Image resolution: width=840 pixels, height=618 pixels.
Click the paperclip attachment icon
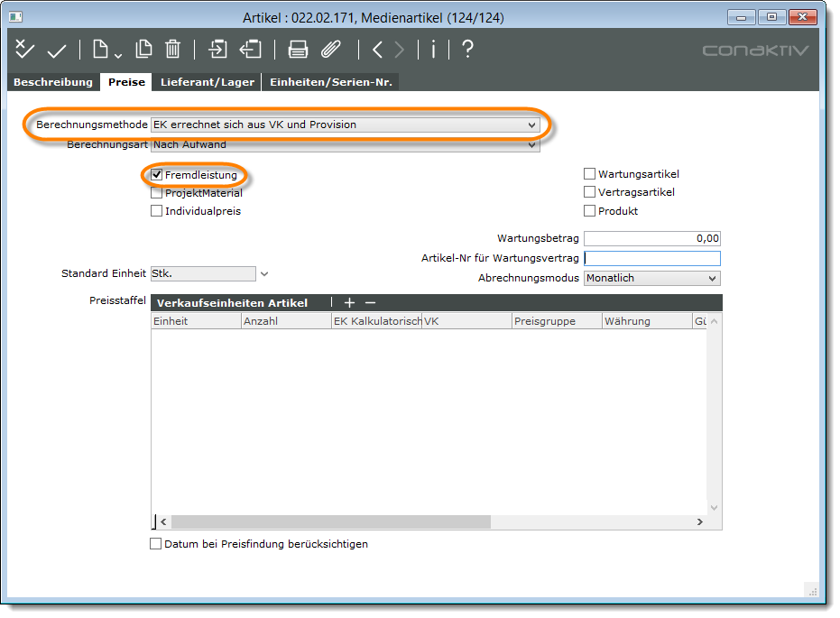point(331,50)
